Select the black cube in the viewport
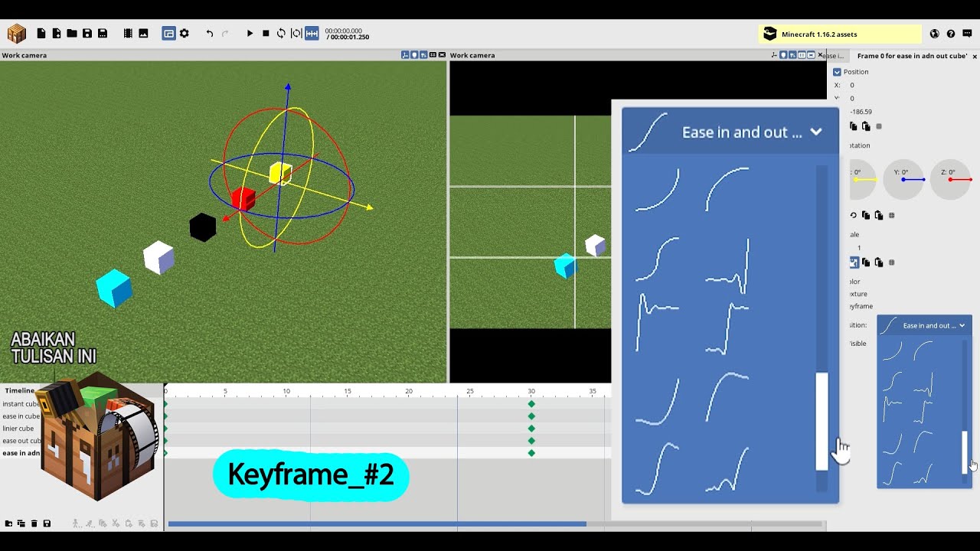 (203, 228)
